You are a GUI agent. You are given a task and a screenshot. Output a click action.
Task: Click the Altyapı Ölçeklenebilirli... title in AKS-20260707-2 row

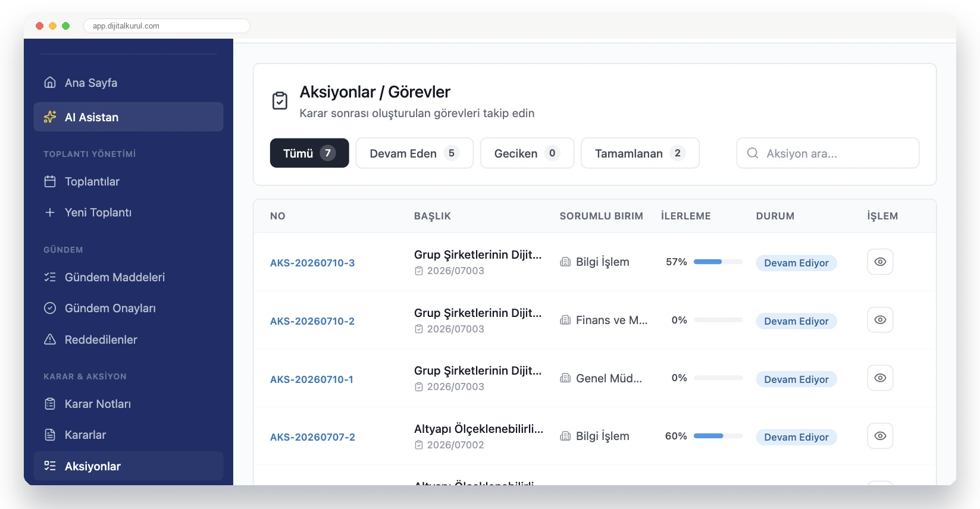478,429
